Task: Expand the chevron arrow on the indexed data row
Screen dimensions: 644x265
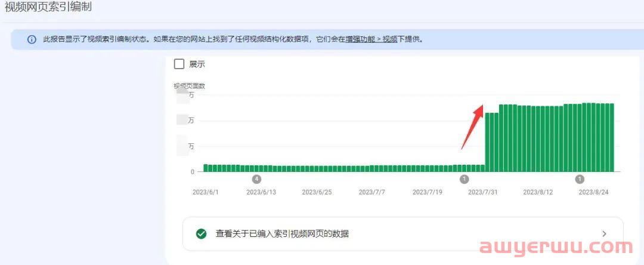Action: point(604,234)
